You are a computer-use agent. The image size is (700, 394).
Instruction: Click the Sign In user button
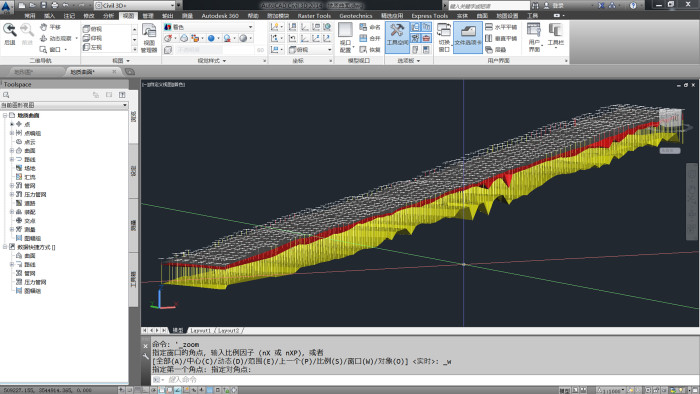pos(554,6)
